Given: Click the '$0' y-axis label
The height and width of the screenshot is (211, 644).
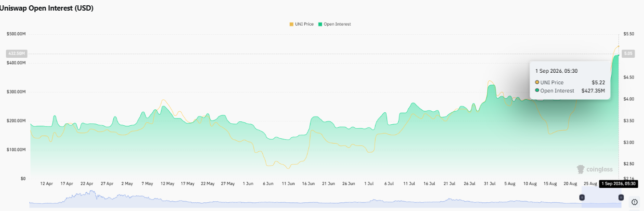Looking at the screenshot, I should point(23,178).
